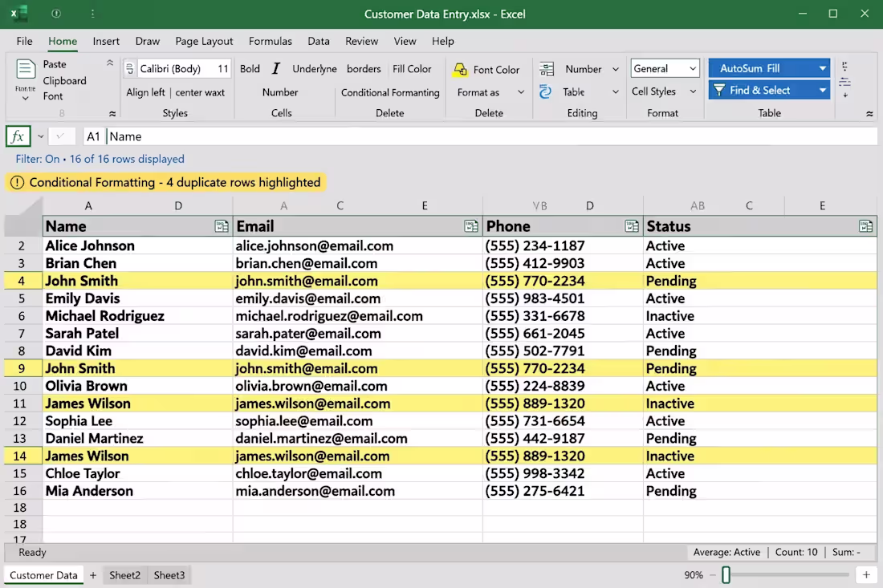Open the File menu
The height and width of the screenshot is (588, 883).
point(24,41)
